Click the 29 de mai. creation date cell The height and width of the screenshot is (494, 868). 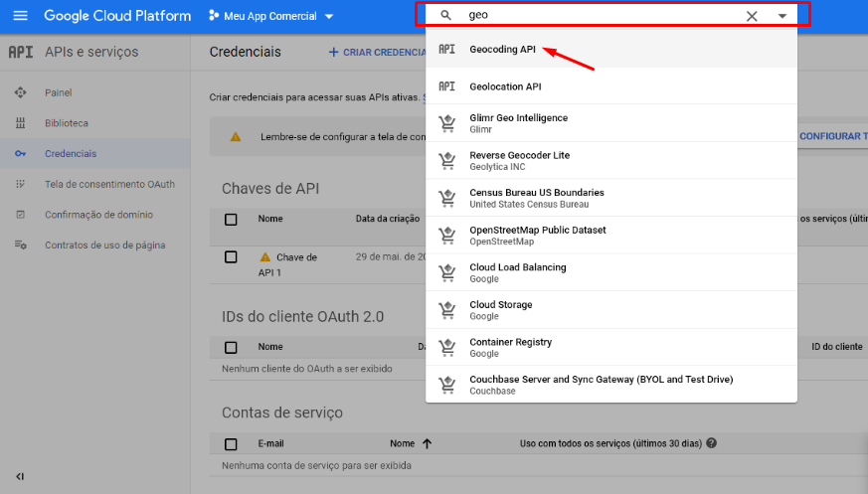[391, 256]
